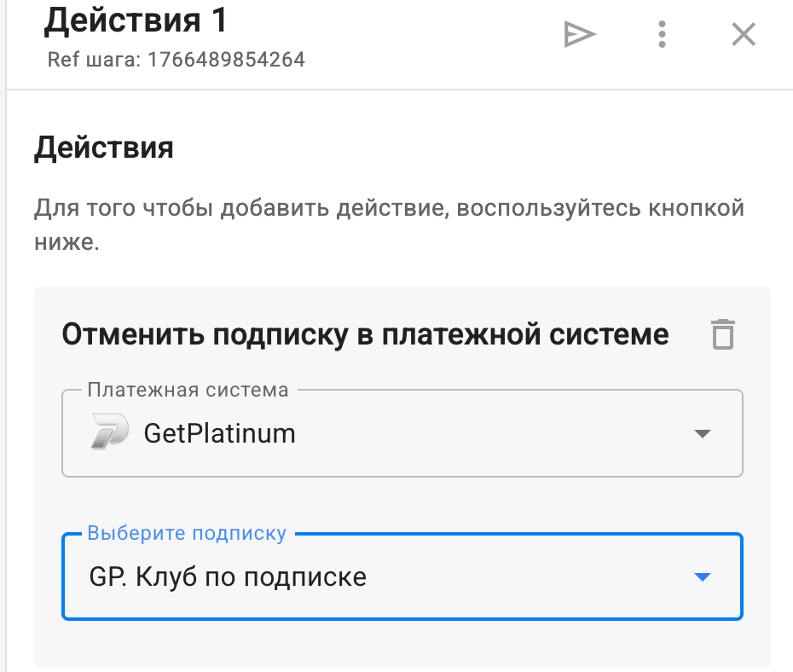Close the Действия 1 panel
Image resolution: width=793 pixels, height=672 pixels.
744,34
